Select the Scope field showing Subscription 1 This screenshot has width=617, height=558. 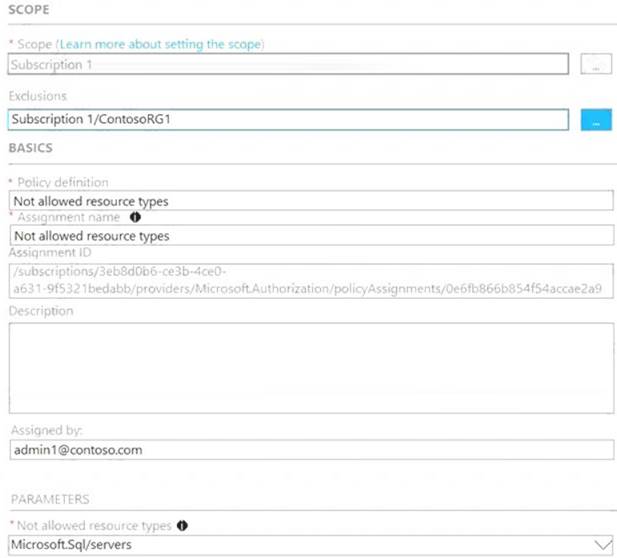pyautogui.click(x=288, y=64)
